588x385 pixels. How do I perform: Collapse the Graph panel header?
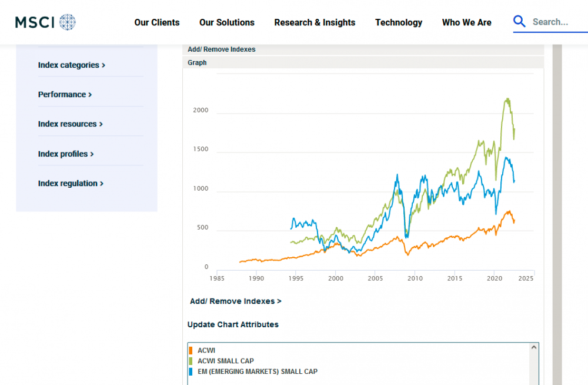[x=198, y=62]
